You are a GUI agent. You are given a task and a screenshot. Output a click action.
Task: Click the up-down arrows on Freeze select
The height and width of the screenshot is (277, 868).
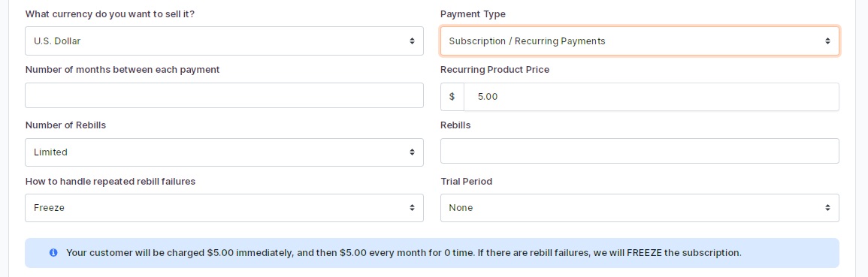click(x=412, y=208)
